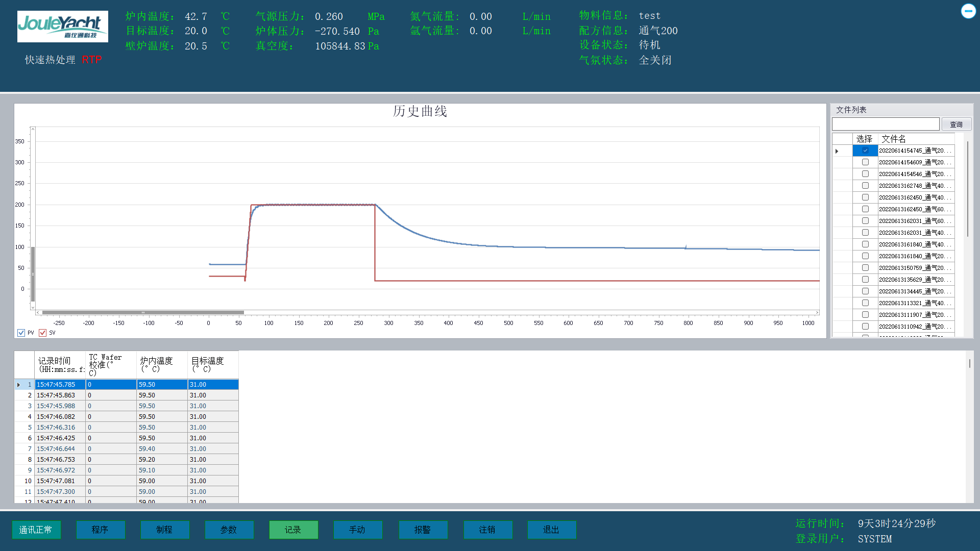Click the row selector arrow of selected file
This screenshot has width=980, height=551.
click(837, 151)
